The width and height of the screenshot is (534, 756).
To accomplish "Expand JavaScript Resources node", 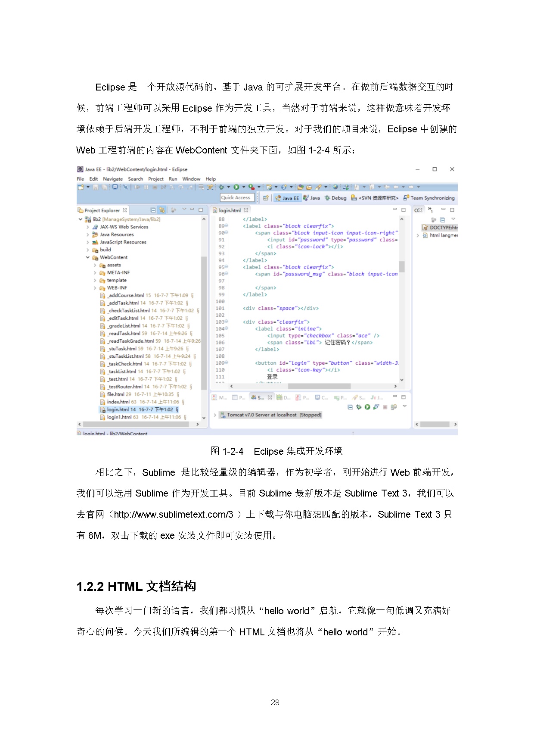I will click(x=88, y=242).
